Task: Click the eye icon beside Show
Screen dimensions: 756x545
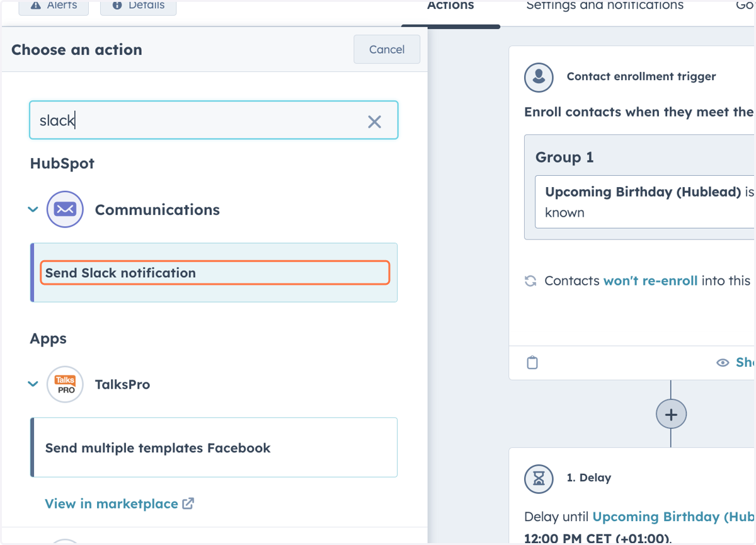Action: (x=723, y=362)
